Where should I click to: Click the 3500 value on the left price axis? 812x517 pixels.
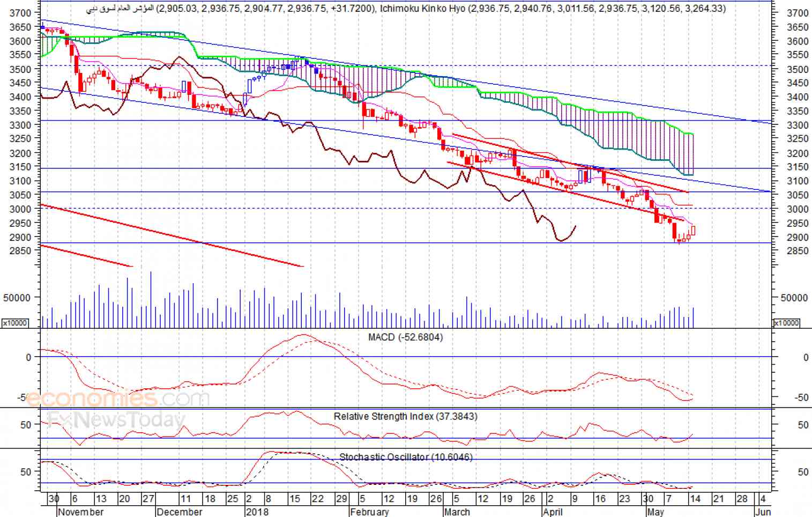point(20,69)
